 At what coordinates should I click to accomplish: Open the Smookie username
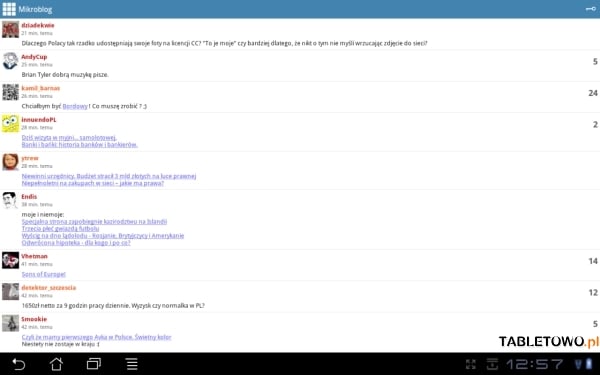click(x=34, y=319)
